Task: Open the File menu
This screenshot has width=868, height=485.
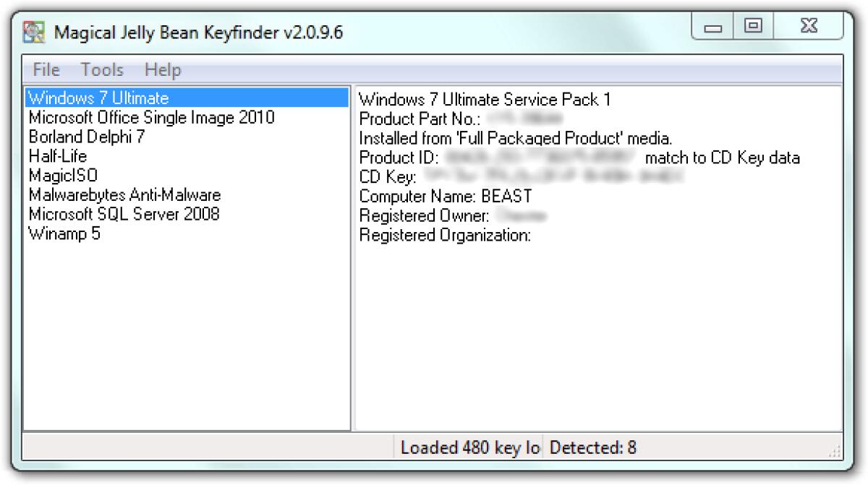Action: click(45, 69)
